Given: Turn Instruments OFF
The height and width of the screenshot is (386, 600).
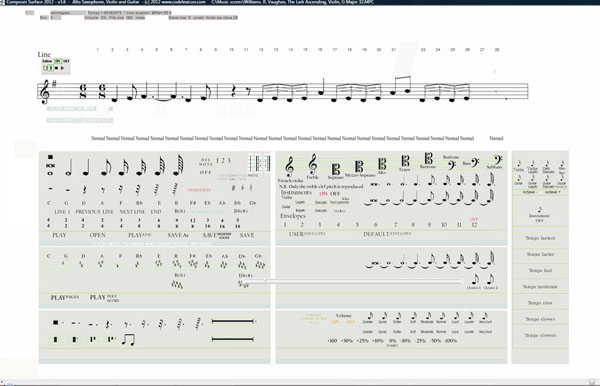Looking at the screenshot, I should [335, 194].
